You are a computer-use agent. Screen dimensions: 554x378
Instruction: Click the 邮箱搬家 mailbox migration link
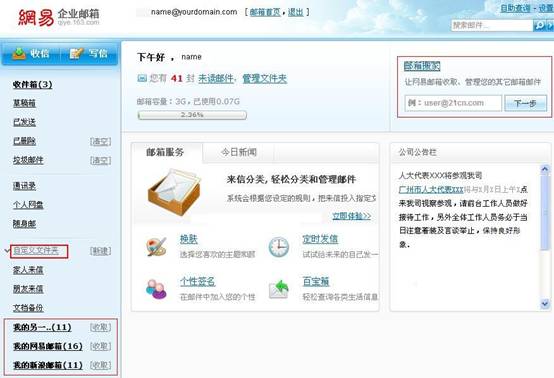pos(422,66)
